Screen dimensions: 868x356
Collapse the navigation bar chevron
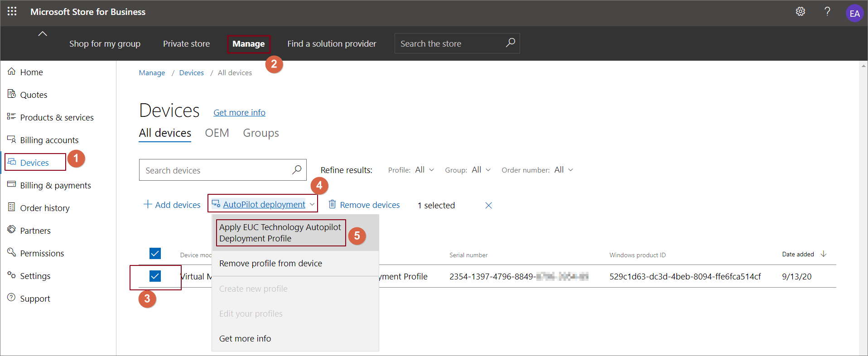point(43,34)
